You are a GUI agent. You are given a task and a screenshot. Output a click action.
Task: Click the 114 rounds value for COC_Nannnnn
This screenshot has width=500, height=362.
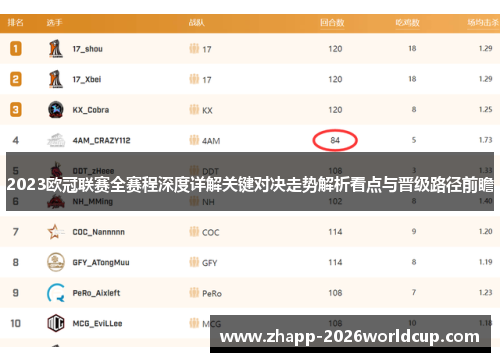point(335,232)
